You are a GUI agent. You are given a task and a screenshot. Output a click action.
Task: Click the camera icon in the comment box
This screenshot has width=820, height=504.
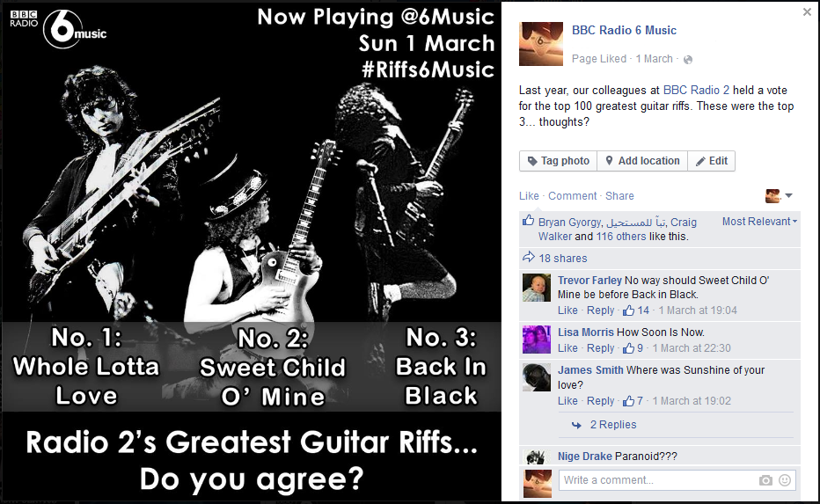[x=765, y=480]
